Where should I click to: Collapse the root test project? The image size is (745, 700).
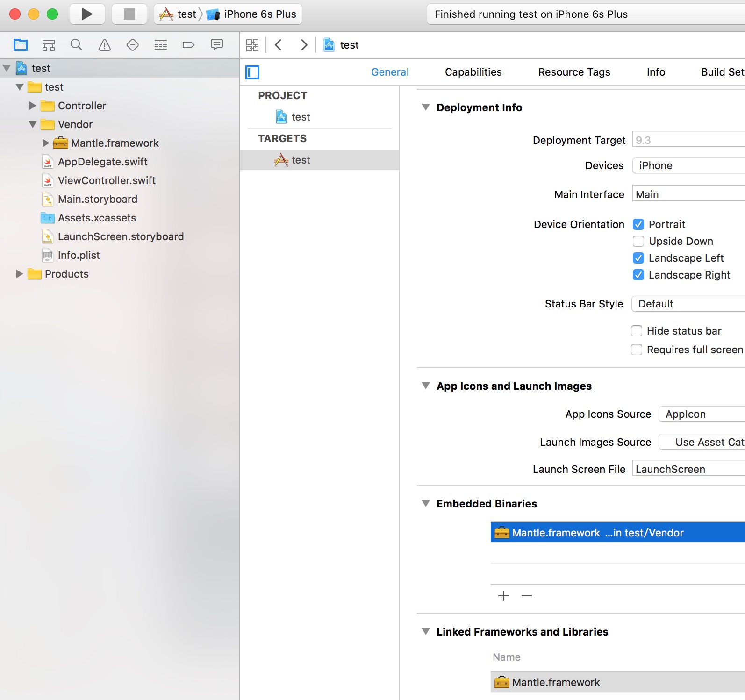(7, 68)
